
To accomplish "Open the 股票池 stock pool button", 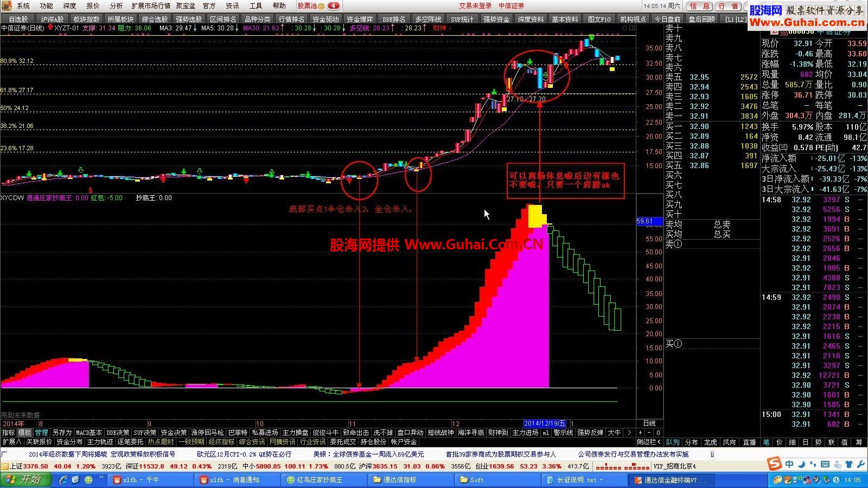I will [311, 5].
